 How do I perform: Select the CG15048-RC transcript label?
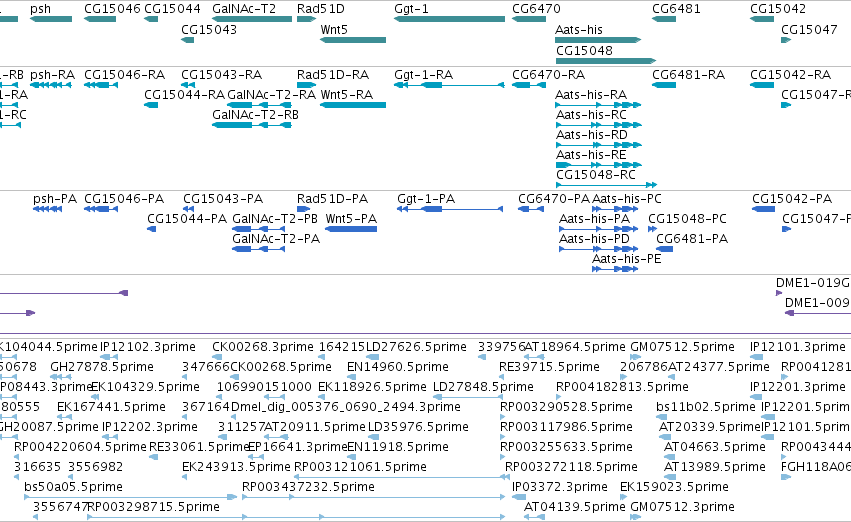[596, 175]
